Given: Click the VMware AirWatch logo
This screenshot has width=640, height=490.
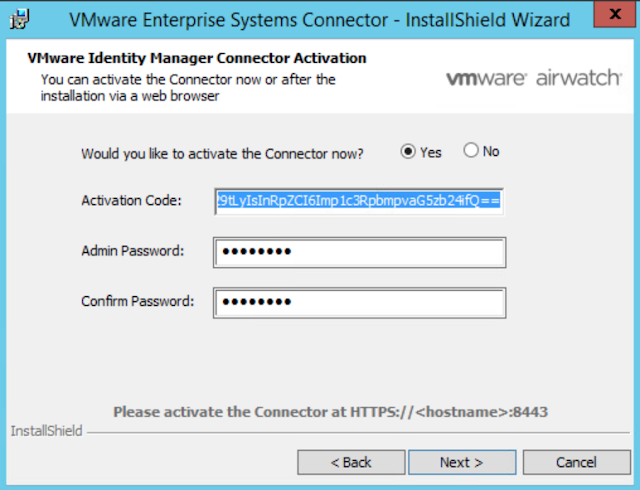Looking at the screenshot, I should point(534,78).
